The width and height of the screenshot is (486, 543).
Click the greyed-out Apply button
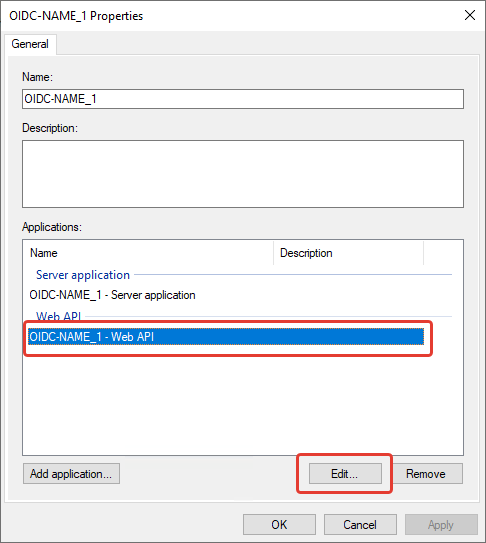coord(441,525)
